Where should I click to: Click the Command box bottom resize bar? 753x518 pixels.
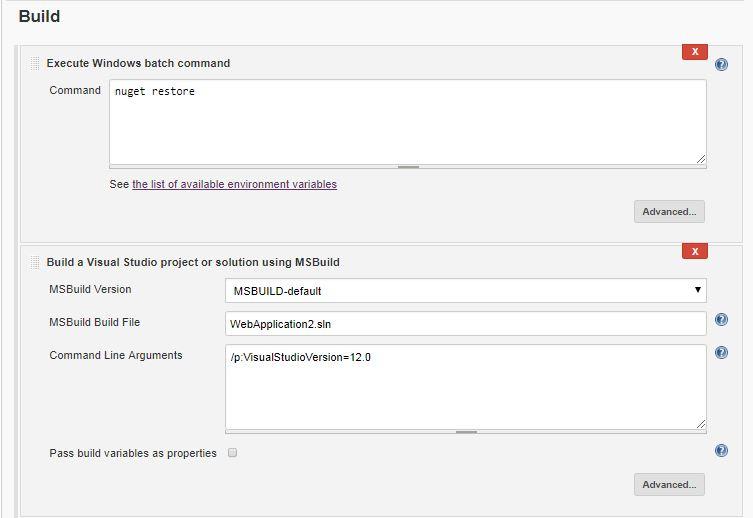[x=408, y=167]
